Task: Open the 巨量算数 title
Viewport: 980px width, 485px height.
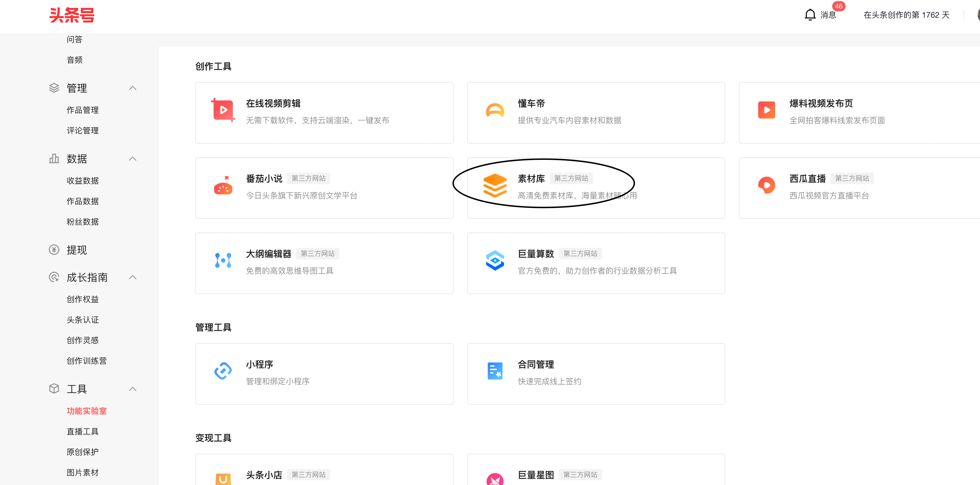Action: tap(536, 254)
